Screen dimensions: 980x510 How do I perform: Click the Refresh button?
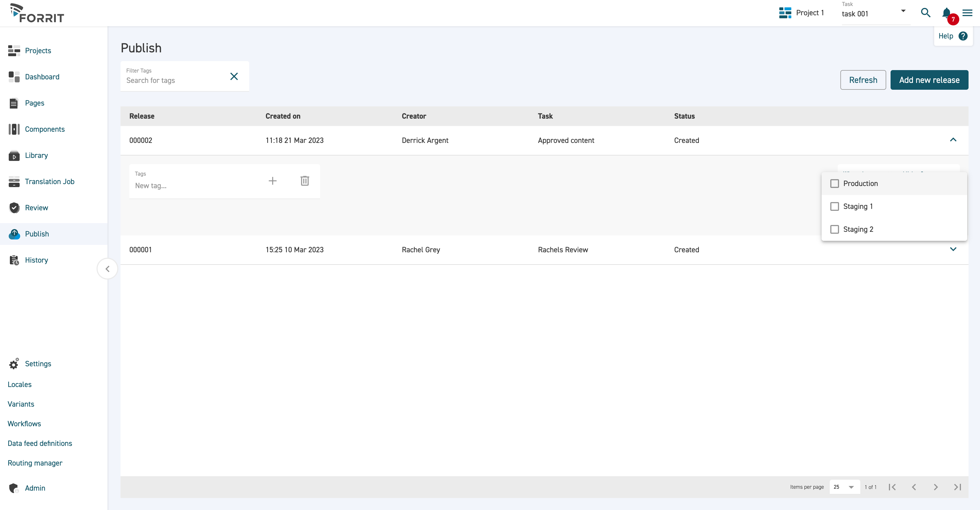[x=863, y=80]
